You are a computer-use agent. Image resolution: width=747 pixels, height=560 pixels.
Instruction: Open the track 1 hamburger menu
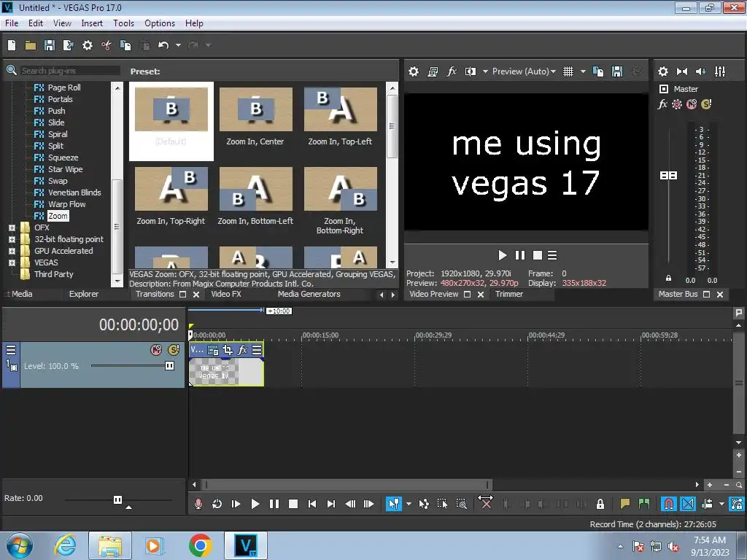pyautogui.click(x=11, y=350)
